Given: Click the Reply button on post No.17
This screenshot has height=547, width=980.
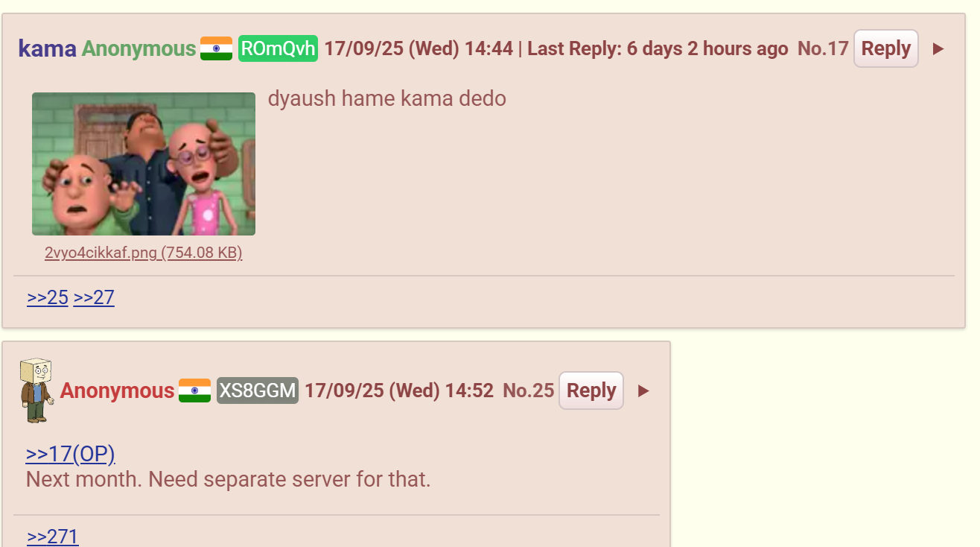Looking at the screenshot, I should pyautogui.click(x=885, y=48).
